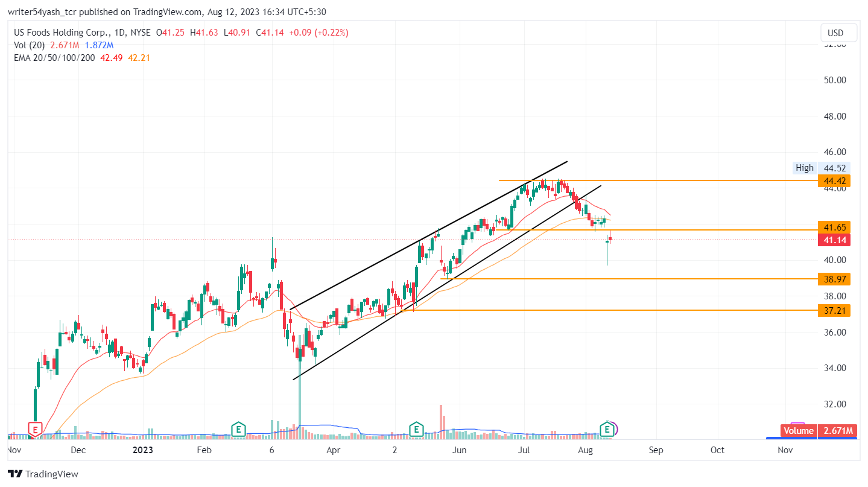Click the 36.00 price axis tick
Image resolution: width=868 pixels, height=487 pixels.
(835, 332)
